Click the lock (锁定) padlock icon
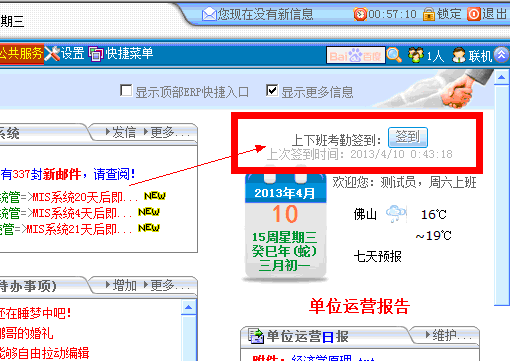Screen dimensions: 510x361 tap(429, 14)
